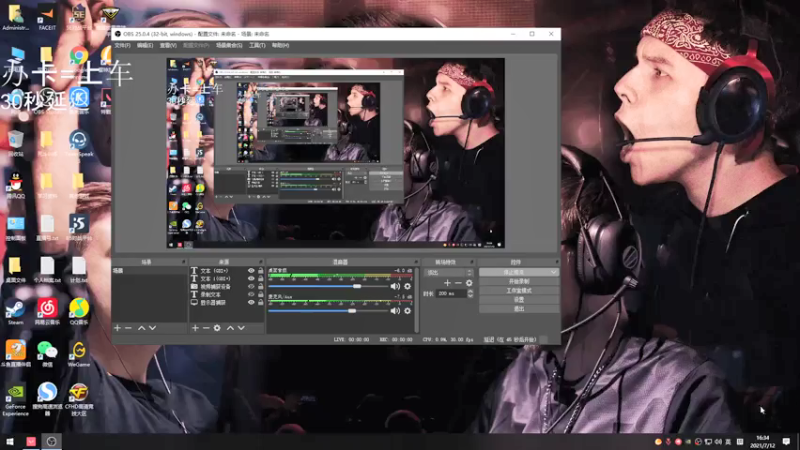This screenshot has height=450, width=800.
Task: Click the 开始录制 start recording button
Action: point(519,282)
